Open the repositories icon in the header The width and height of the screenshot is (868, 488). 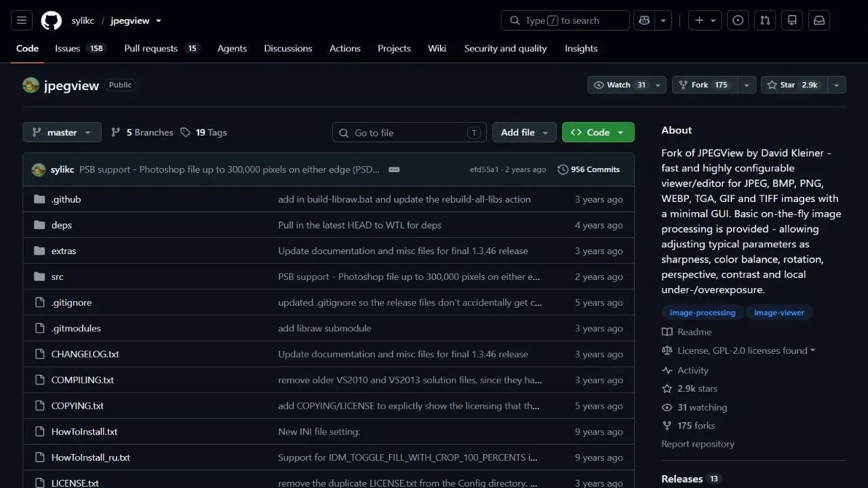(x=792, y=20)
